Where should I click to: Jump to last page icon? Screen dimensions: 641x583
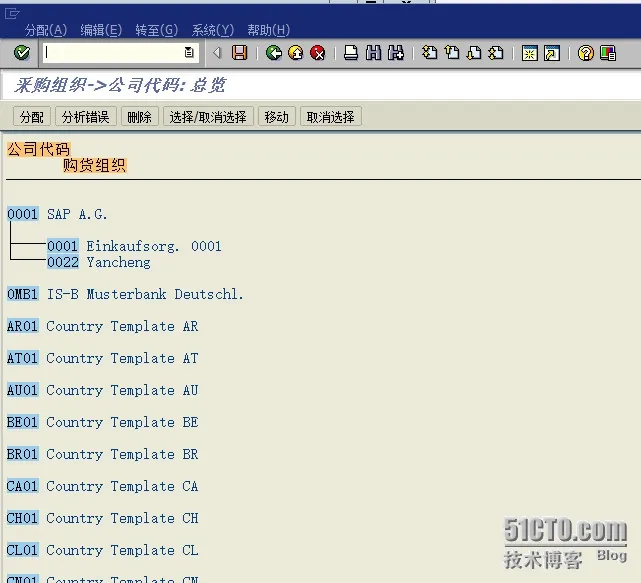point(496,53)
